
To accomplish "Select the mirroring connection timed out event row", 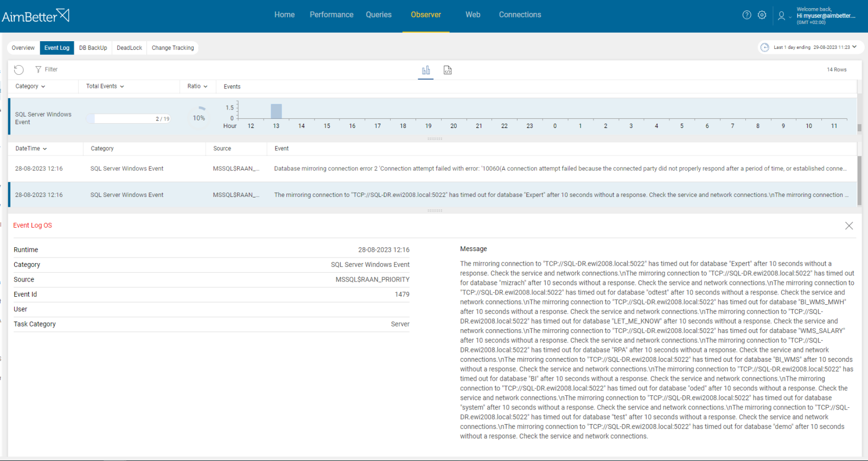I will [x=432, y=195].
